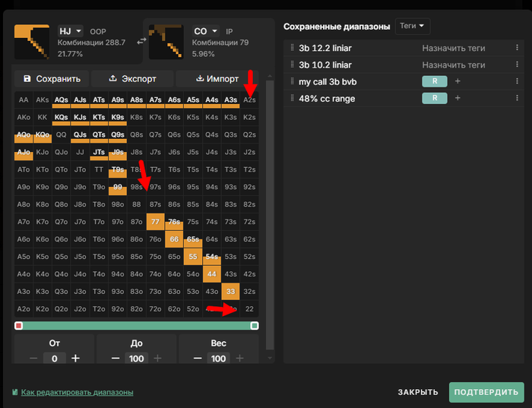
Task: Click green right handle of range slider
Action: 254,326
